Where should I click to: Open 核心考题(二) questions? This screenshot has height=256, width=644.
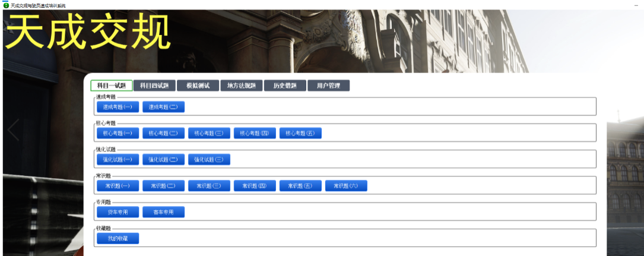tap(163, 133)
